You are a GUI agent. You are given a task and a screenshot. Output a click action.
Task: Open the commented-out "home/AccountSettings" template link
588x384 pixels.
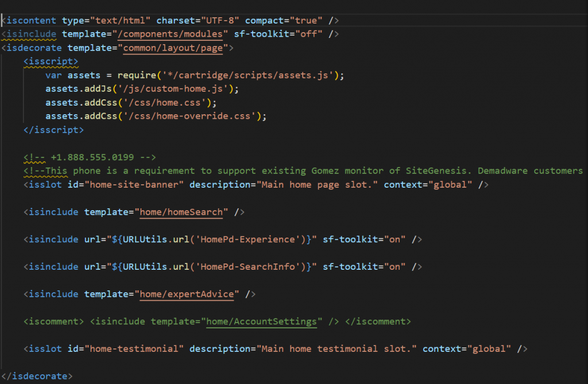pos(262,321)
